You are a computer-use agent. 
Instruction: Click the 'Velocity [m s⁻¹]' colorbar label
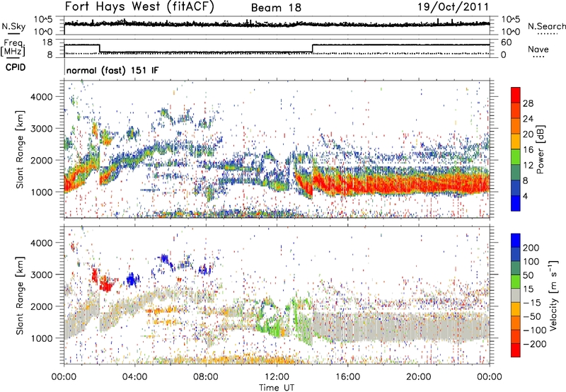tap(553, 295)
